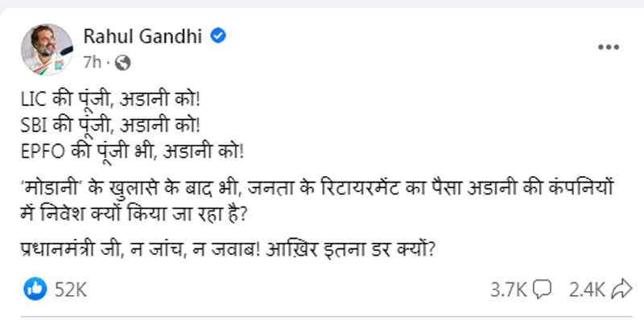Image resolution: width=644 pixels, height=320 pixels.
Task: Open the 3.7K comments count
Action: click(x=509, y=290)
